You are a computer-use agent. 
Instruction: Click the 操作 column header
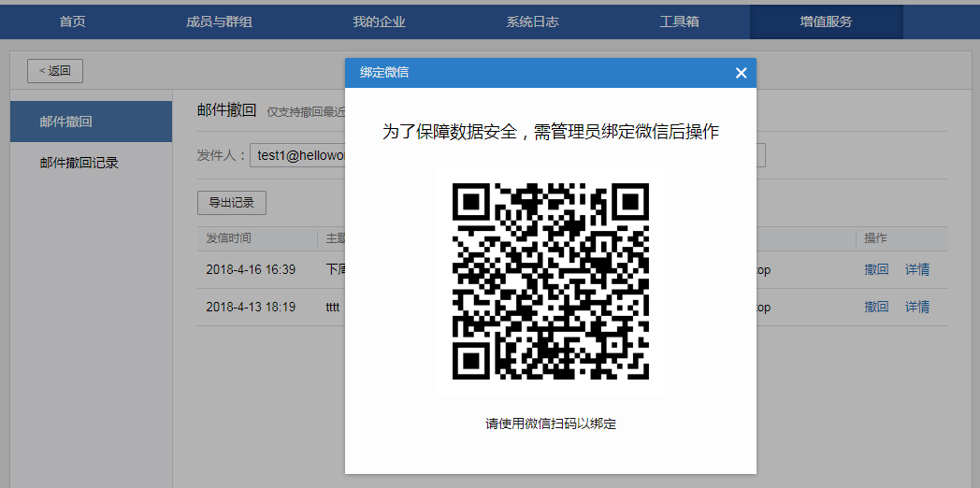[x=875, y=238]
